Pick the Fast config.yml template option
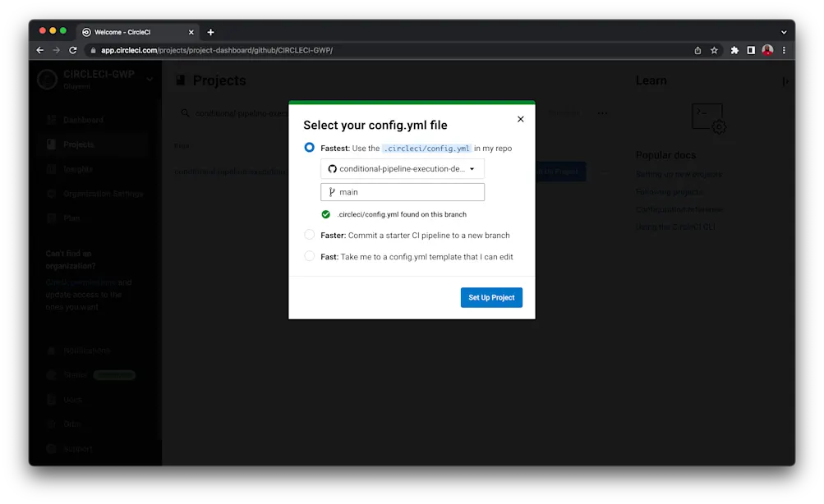 click(309, 255)
